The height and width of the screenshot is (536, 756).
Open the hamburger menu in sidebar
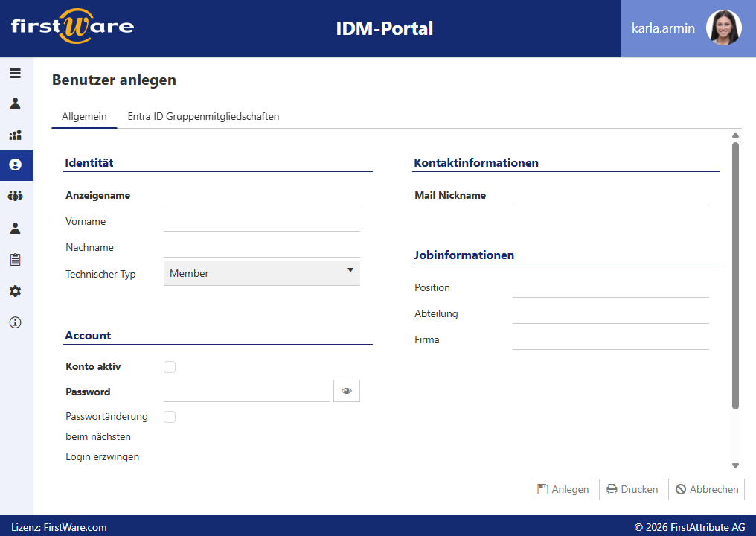pos(16,74)
